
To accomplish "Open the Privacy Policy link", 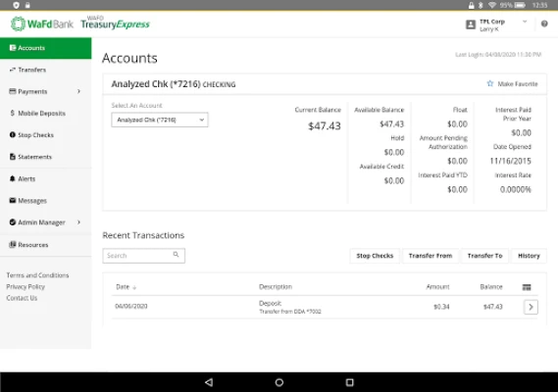I will [x=25, y=287].
